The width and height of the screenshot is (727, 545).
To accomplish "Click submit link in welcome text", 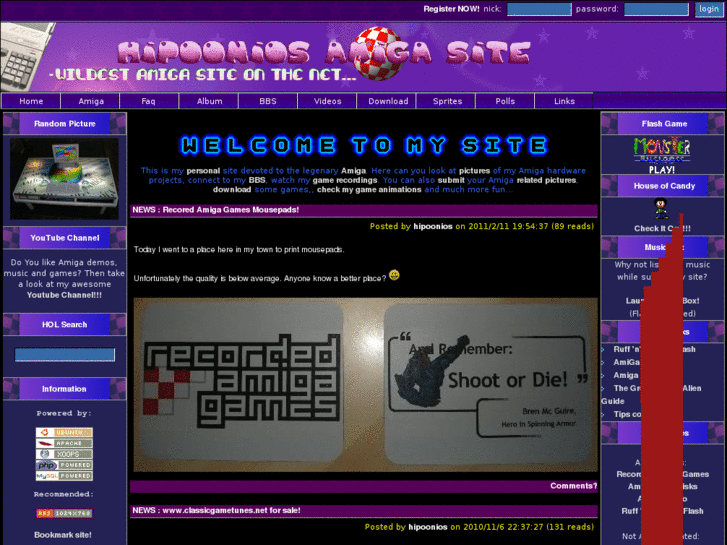I will click(451, 180).
